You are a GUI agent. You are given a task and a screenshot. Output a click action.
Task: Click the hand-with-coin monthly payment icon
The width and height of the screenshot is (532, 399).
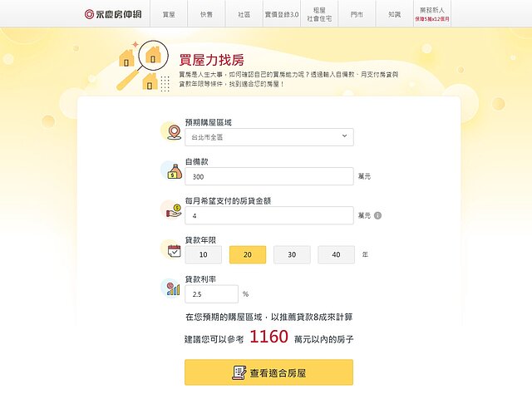174,212
